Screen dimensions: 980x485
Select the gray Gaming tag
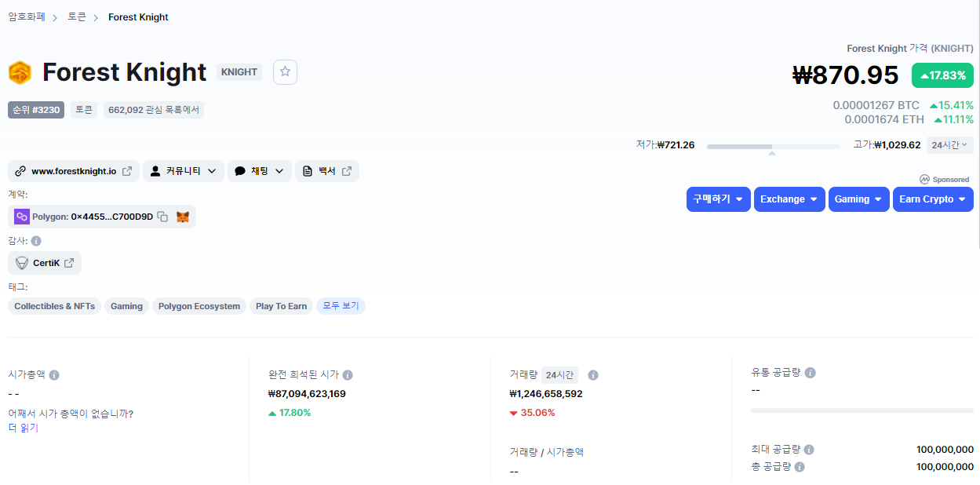[x=126, y=306]
